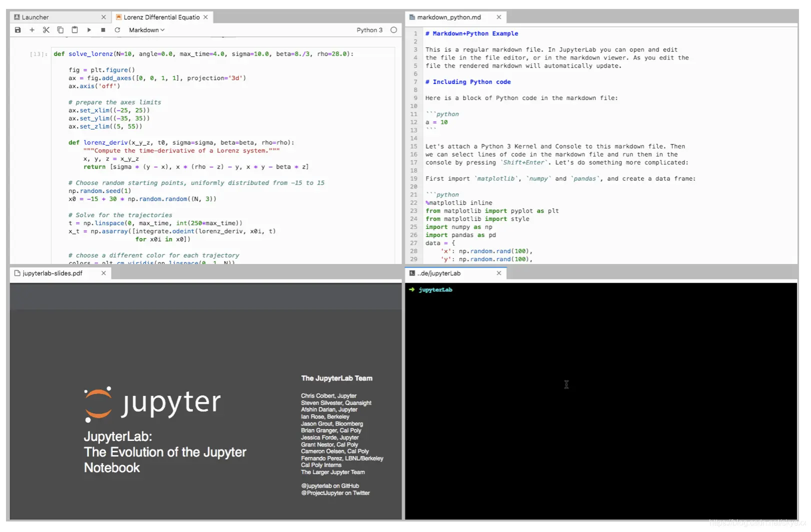Insert a new cell with the plus icon
This screenshot has height=532, width=811.
[x=32, y=30]
